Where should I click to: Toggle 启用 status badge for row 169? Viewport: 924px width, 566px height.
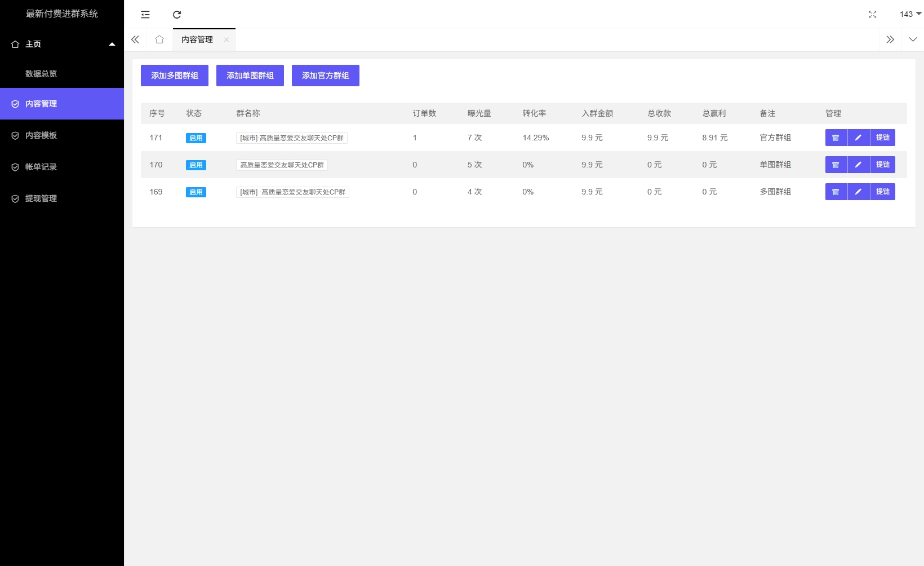coord(196,192)
